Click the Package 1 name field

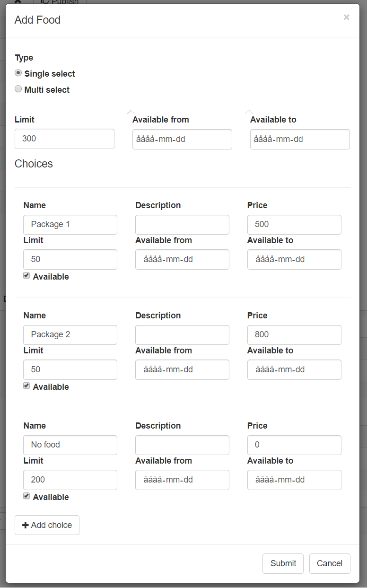click(70, 225)
